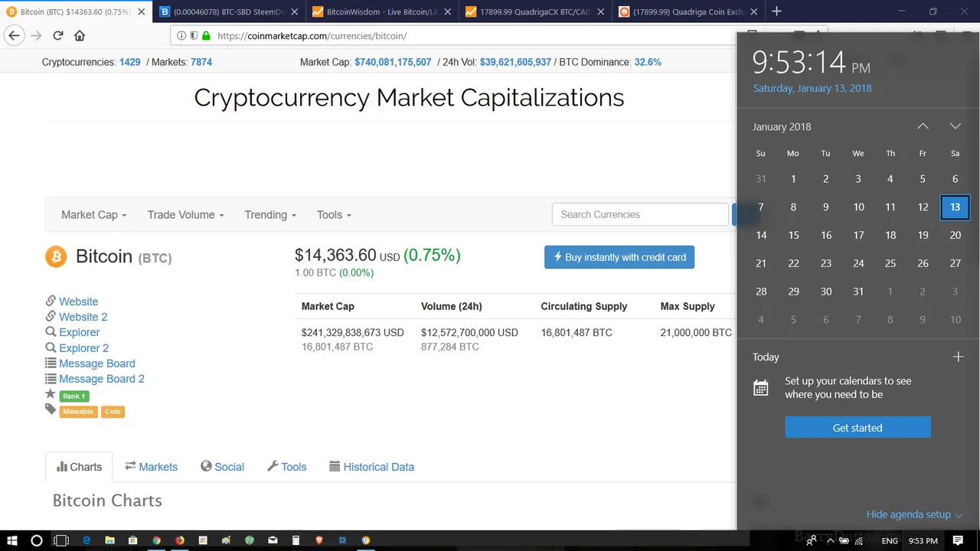Open Microsoft Store from taskbar

click(x=133, y=540)
